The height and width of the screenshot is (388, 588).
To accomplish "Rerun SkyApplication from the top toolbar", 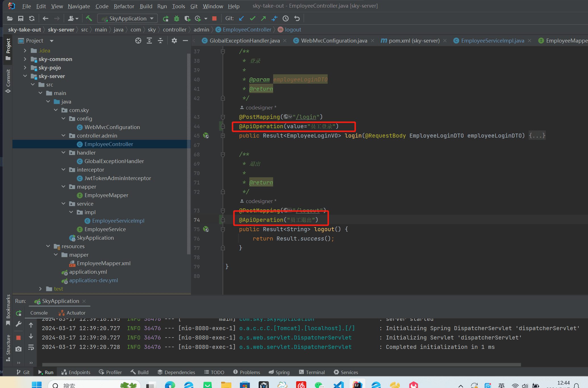I will [x=166, y=19].
